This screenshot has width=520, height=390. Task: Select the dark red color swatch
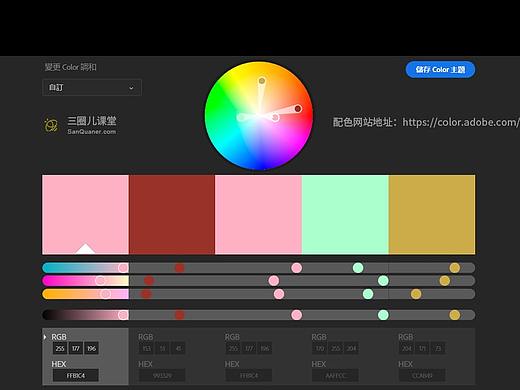point(172,214)
